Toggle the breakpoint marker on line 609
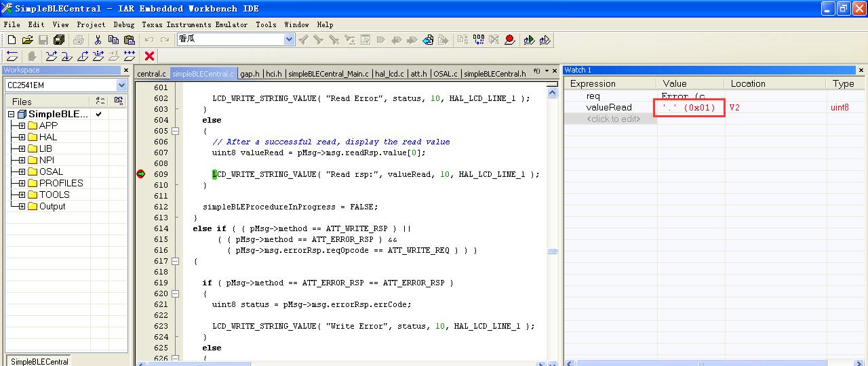This screenshot has width=868, height=366. [140, 174]
